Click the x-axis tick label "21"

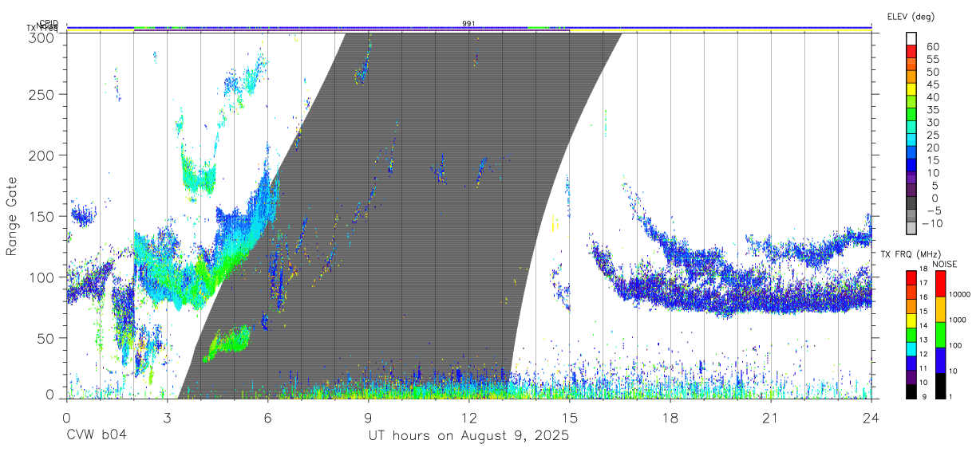(771, 416)
